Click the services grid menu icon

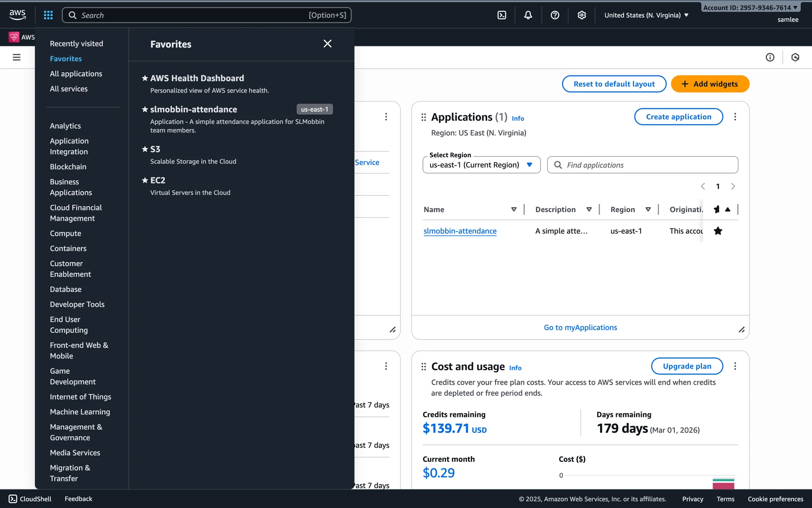[x=48, y=15]
